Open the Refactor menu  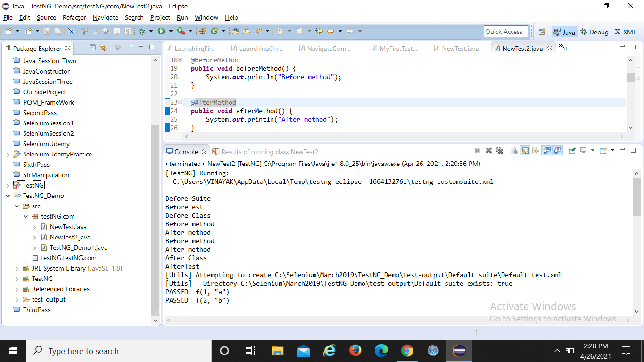tap(74, 17)
